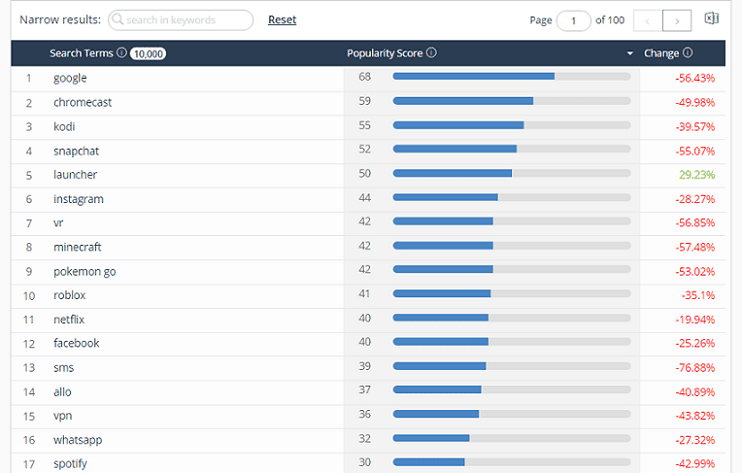Image resolution: width=742 pixels, height=473 pixels.
Task: Click the -35.1% change for roblox
Action: 698,296
